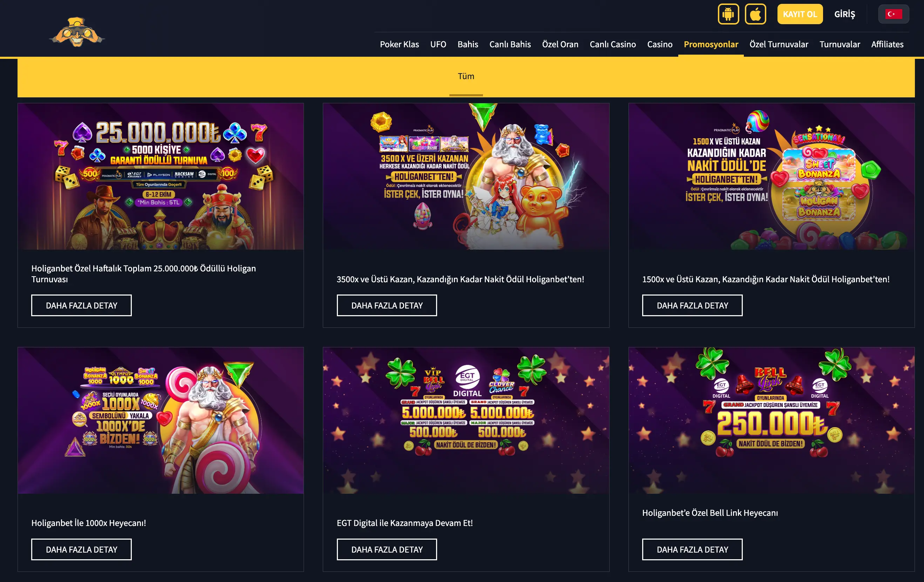924x582 pixels.
Task: Open the Canlı Casino menu
Action: (612, 44)
